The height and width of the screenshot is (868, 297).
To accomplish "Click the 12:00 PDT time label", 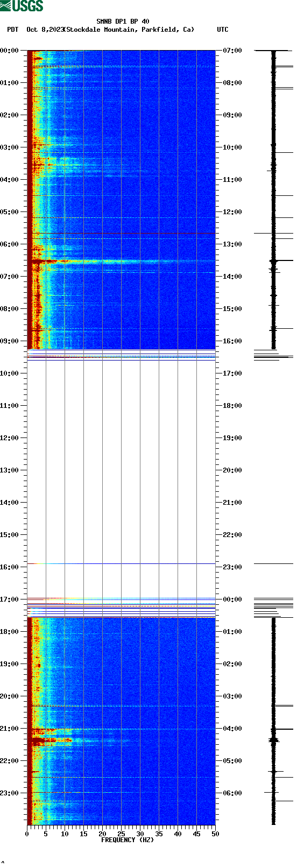I will pyautogui.click(x=10, y=438).
